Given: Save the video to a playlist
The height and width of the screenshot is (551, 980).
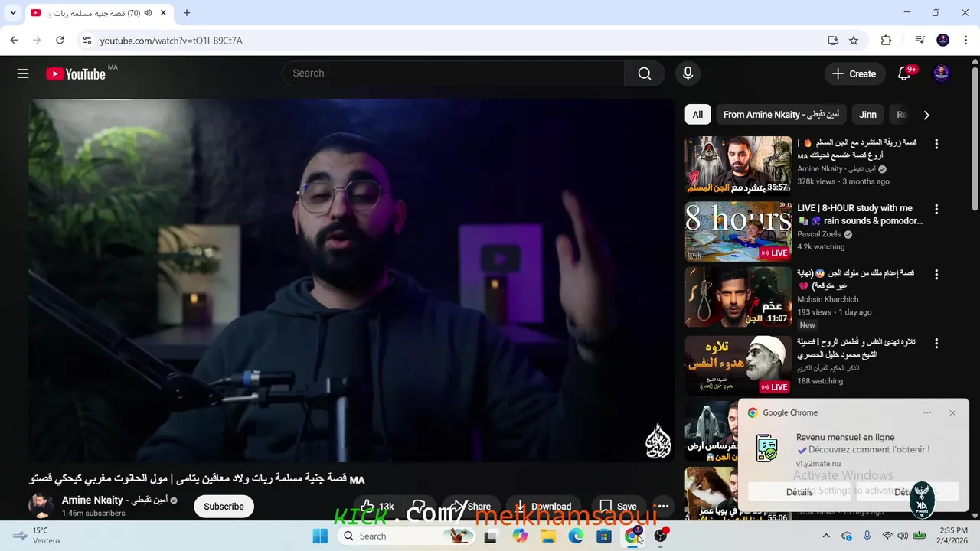Looking at the screenshot, I should (619, 506).
